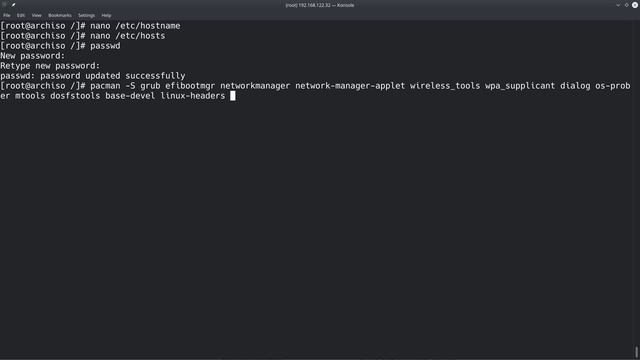The width and height of the screenshot is (640, 360).
Task: Click 'password updated successfully' output line
Action: [93, 76]
